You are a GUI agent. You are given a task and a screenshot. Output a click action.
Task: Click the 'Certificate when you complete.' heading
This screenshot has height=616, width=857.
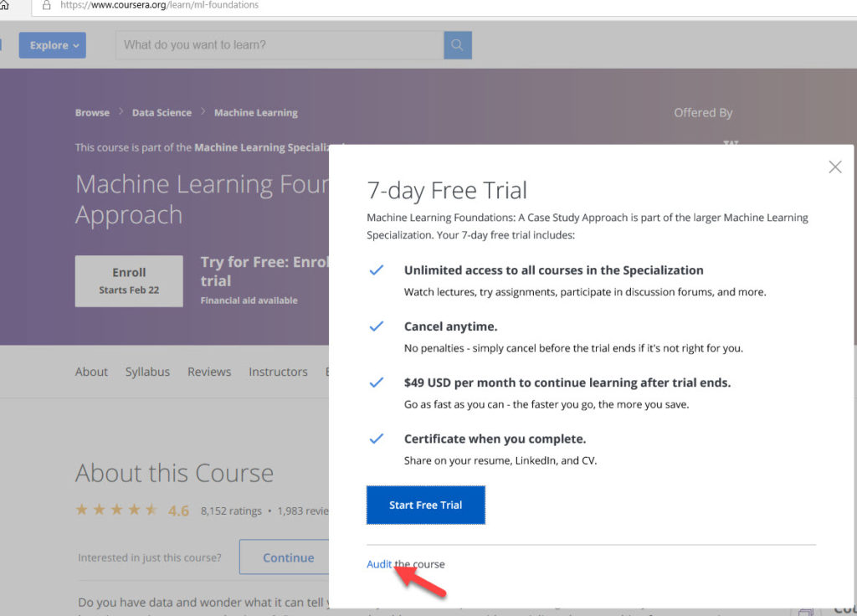[495, 439]
